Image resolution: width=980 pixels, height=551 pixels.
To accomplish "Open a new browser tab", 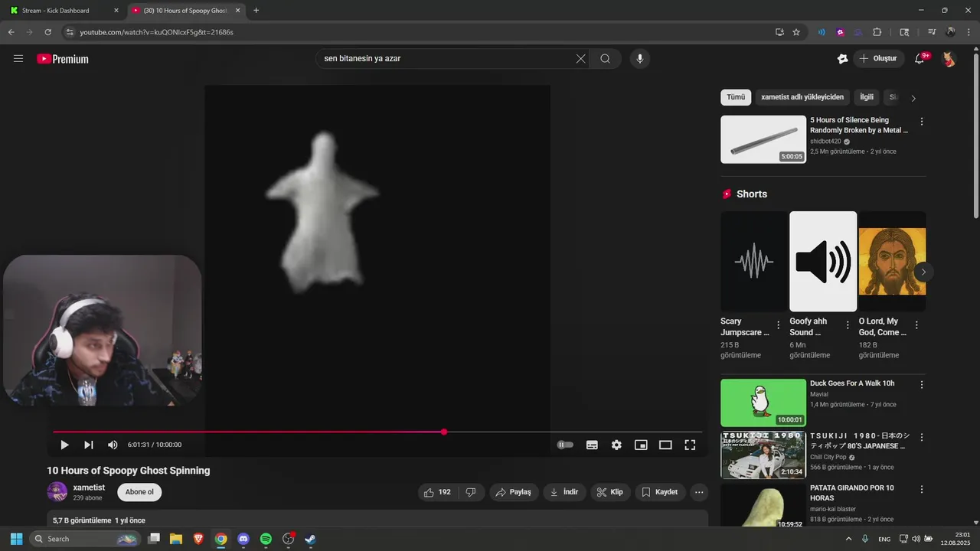I will click(x=256, y=11).
